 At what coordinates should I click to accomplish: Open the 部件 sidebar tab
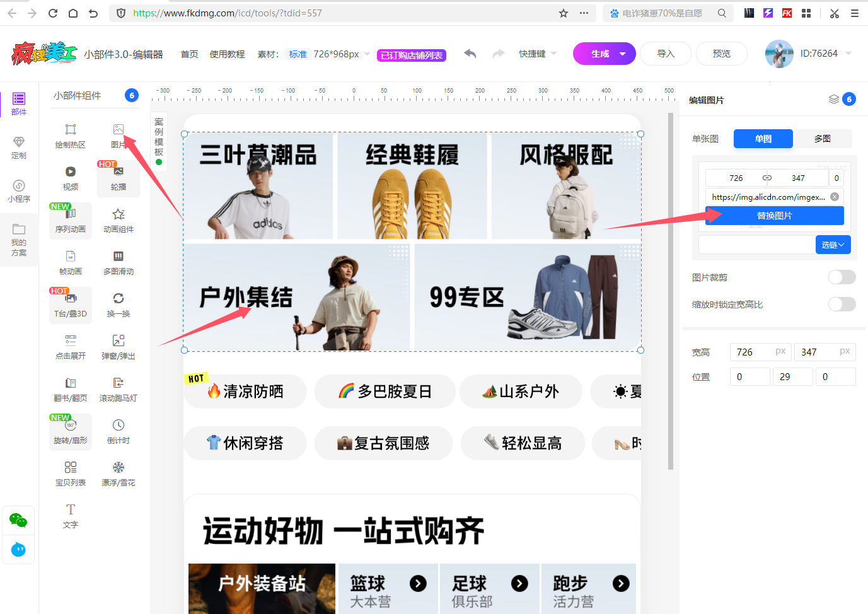[19, 104]
